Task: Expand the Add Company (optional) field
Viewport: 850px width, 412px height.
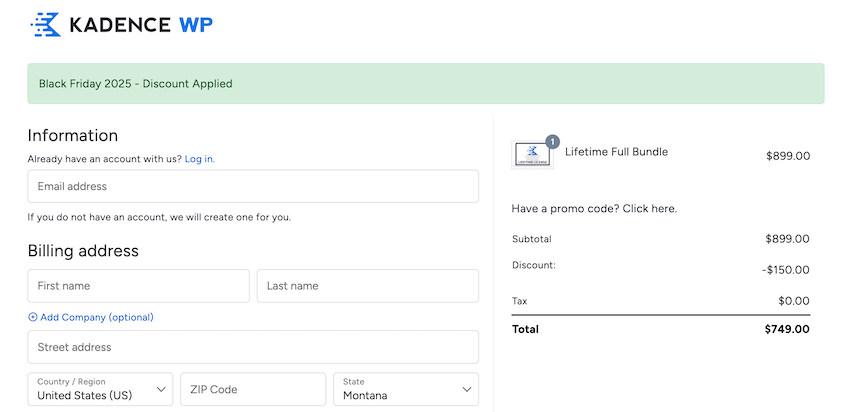Action: tap(97, 317)
